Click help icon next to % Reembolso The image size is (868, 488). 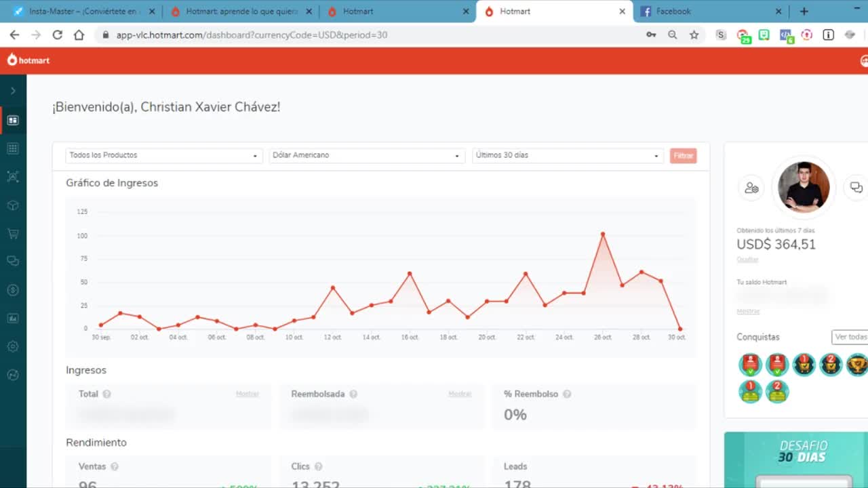(x=567, y=394)
